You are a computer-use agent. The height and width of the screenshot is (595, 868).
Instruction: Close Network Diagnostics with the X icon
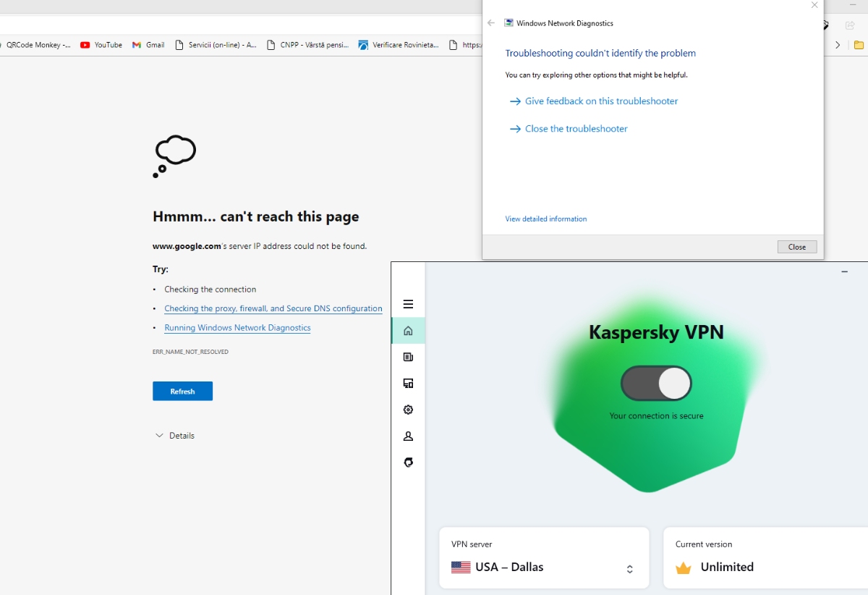point(814,5)
